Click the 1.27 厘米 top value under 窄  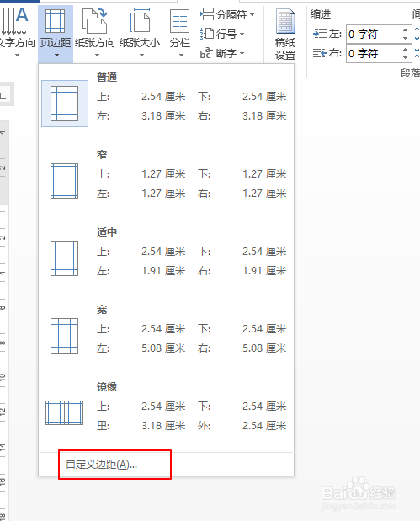[x=163, y=173]
